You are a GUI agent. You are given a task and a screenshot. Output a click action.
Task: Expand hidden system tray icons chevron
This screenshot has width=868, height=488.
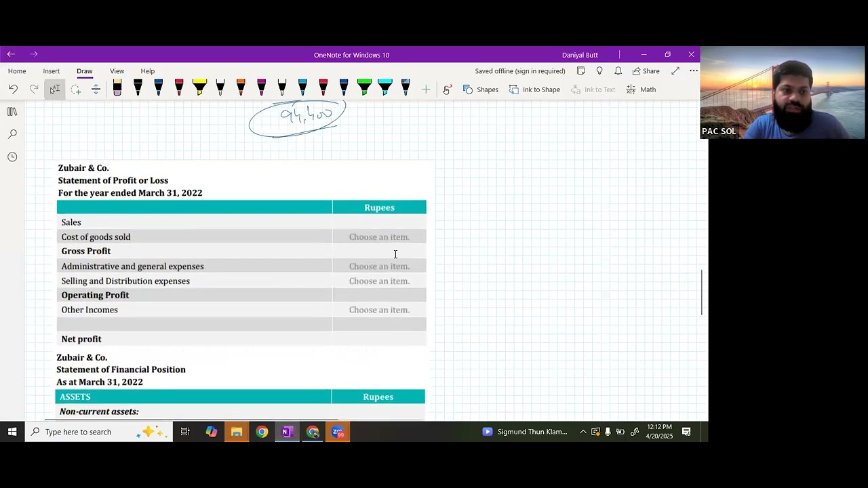[x=583, y=432]
